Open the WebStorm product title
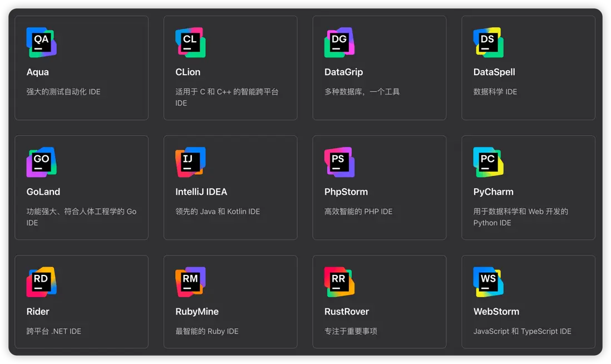The image size is (611, 364). click(x=496, y=311)
